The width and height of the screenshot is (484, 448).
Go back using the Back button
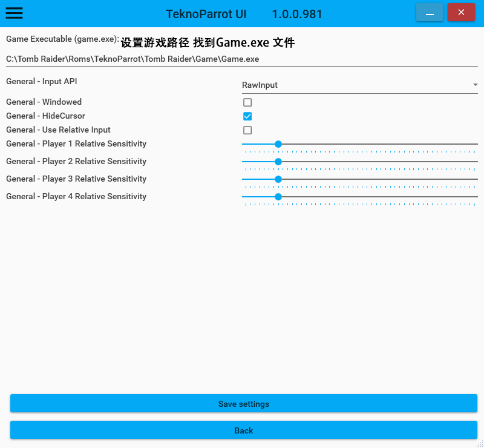tap(244, 430)
